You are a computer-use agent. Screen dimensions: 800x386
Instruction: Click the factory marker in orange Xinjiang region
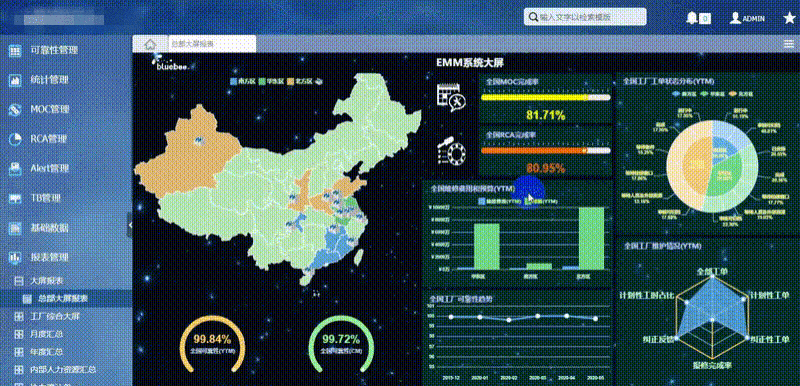point(198,140)
